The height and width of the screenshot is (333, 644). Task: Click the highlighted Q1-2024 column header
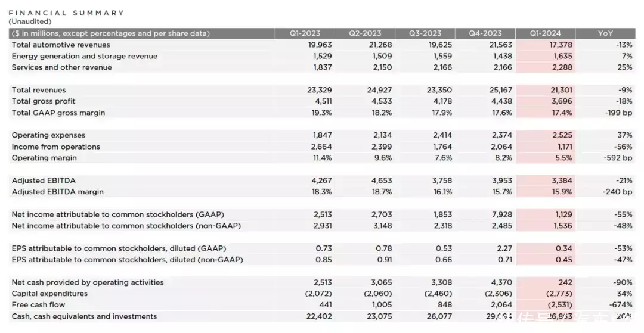coord(545,33)
